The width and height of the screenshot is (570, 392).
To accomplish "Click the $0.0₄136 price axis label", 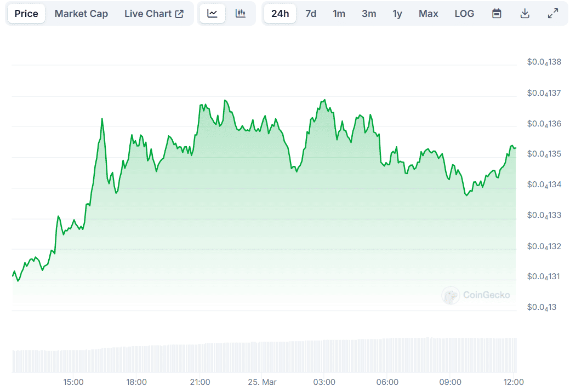I will tap(544, 124).
